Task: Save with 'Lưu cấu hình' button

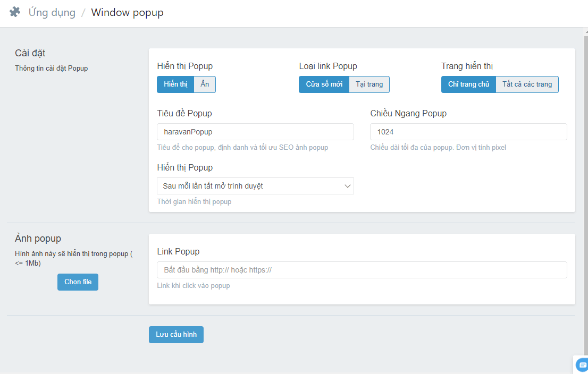Action: coord(176,335)
